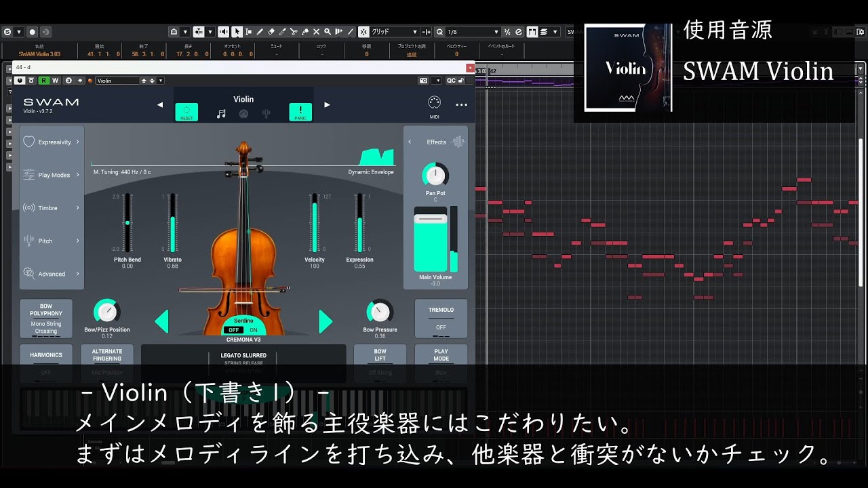
Task: Select the Split scissors tool
Action: tap(294, 31)
